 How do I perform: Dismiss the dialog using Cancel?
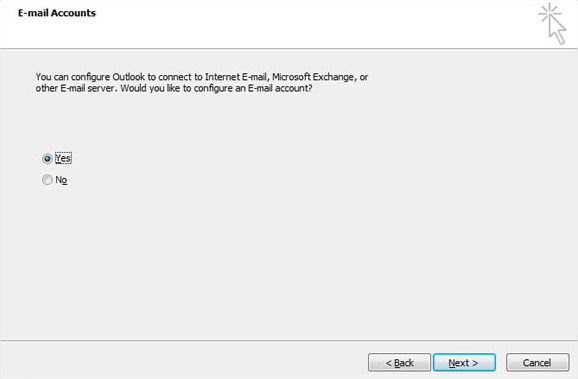[x=537, y=362]
